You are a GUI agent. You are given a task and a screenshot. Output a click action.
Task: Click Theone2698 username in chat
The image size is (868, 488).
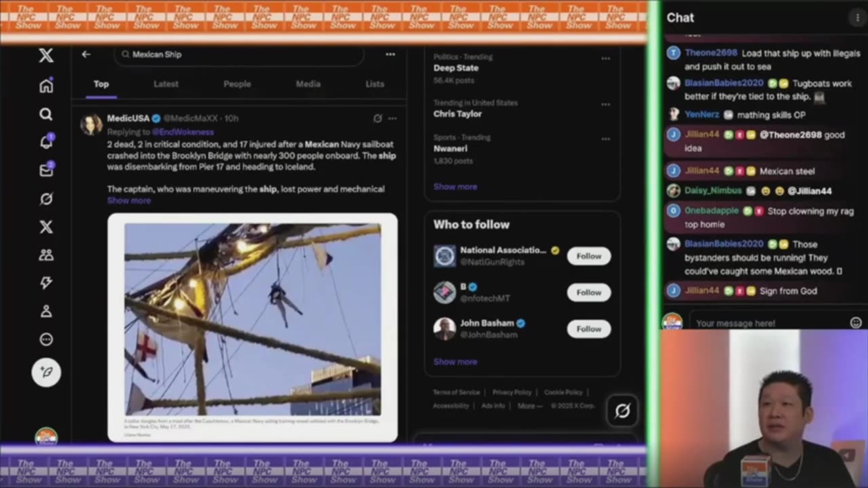coord(711,53)
